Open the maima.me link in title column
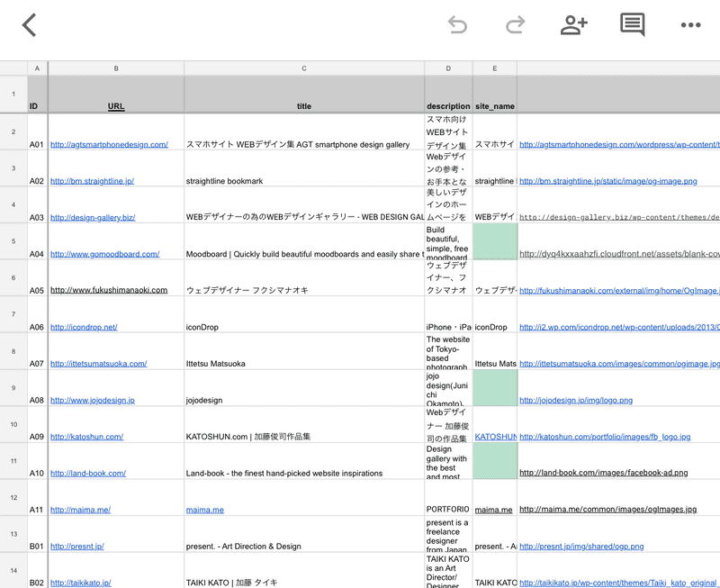Viewport: 720px width, 588px height. point(205,510)
